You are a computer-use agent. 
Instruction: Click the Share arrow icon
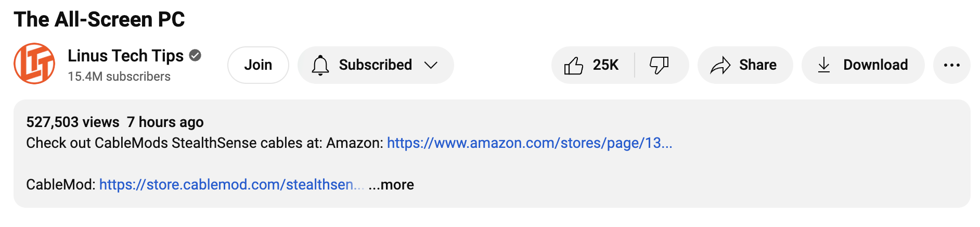click(x=720, y=65)
